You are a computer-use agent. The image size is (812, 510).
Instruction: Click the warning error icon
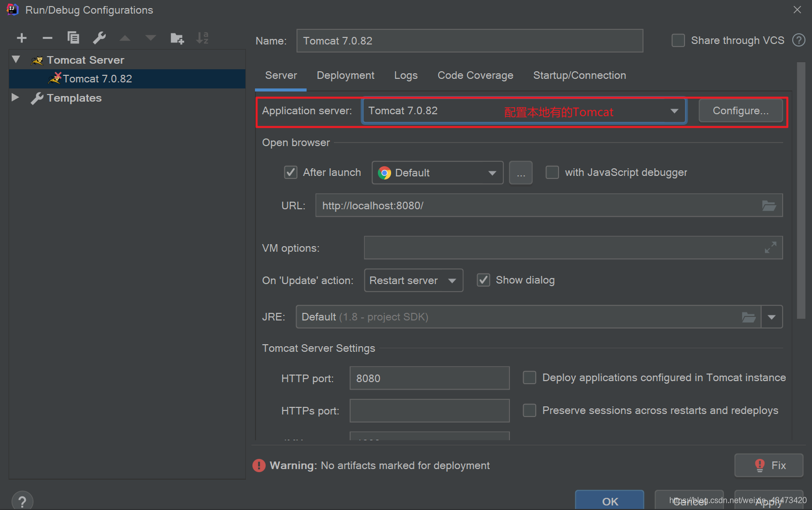tap(259, 466)
